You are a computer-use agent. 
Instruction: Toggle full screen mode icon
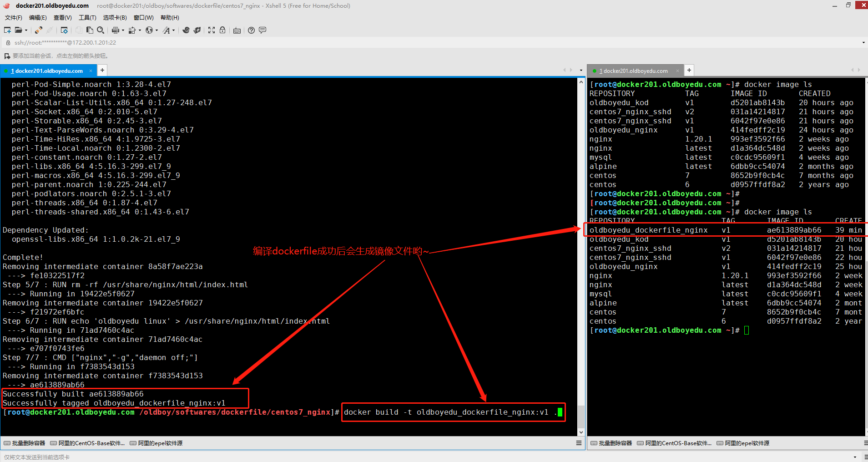coord(212,30)
